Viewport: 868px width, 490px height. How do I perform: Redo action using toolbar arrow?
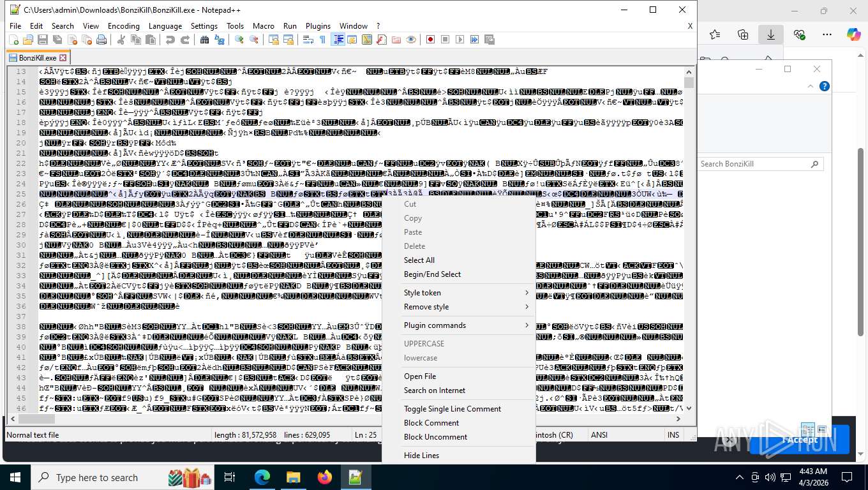coord(185,40)
